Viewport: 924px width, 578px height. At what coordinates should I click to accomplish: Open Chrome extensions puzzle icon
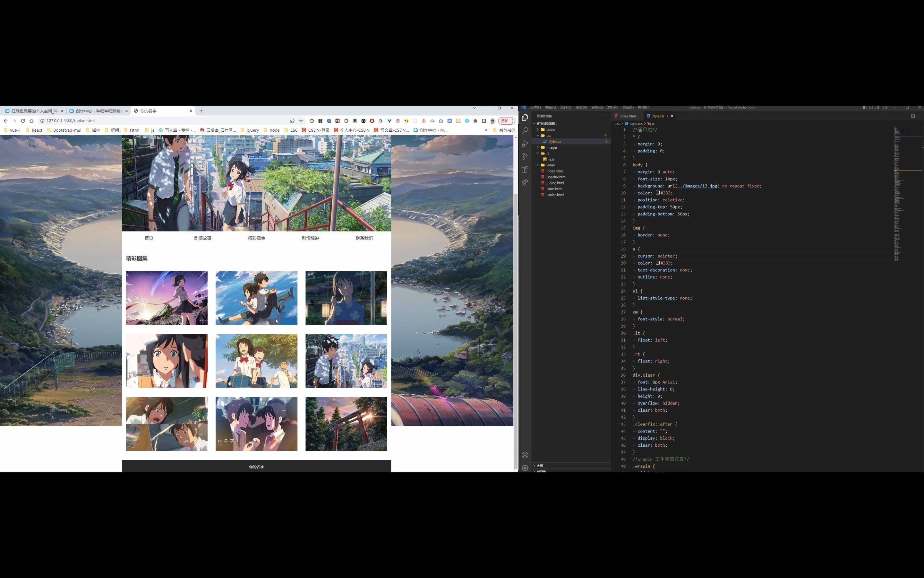coord(475,121)
